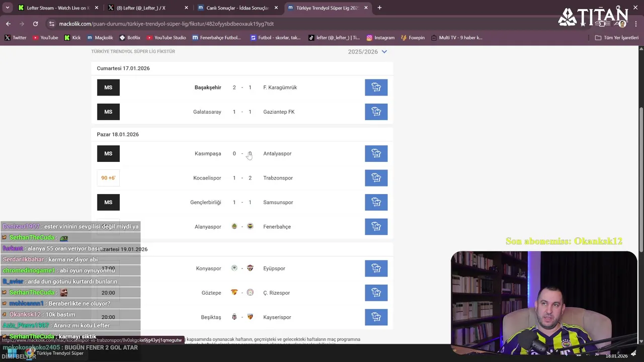The height and width of the screenshot is (362, 644).
Task: View site information icon in address bar
Action: pos(51,24)
